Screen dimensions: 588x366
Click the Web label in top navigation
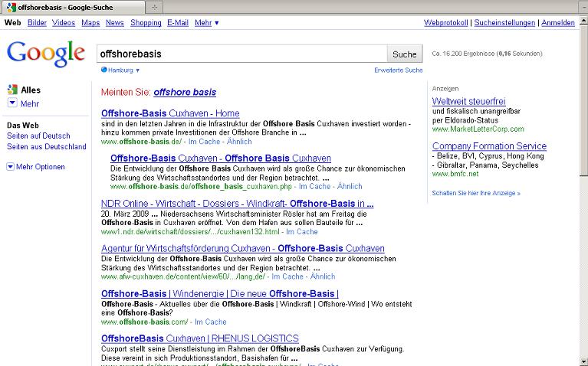point(13,23)
